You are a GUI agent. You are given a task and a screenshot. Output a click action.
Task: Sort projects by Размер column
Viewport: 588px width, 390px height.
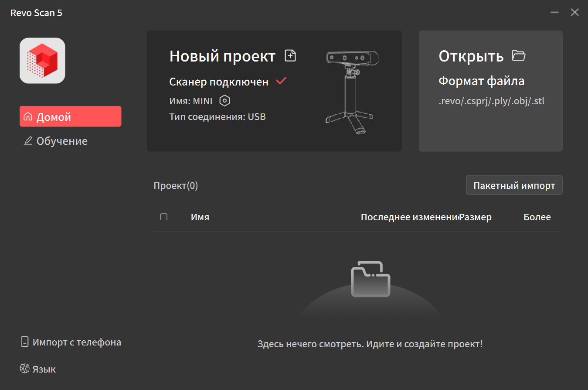coord(476,217)
